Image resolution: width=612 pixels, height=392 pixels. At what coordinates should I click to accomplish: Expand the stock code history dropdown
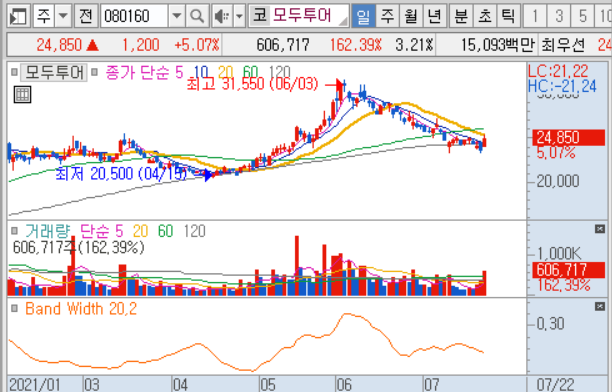tap(177, 16)
